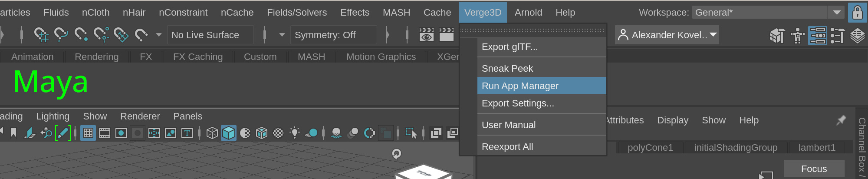
Task: Click camera attributes icon in viewport toolbar
Action: click(x=30, y=133)
